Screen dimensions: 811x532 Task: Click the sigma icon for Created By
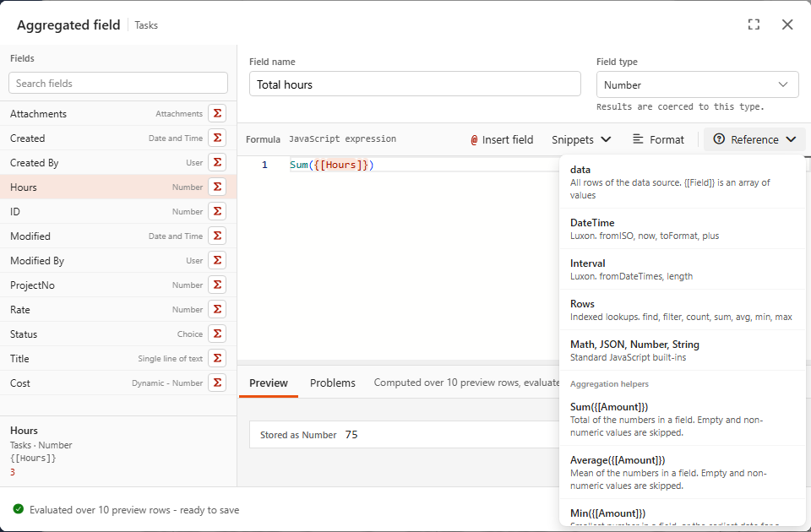[x=217, y=162]
